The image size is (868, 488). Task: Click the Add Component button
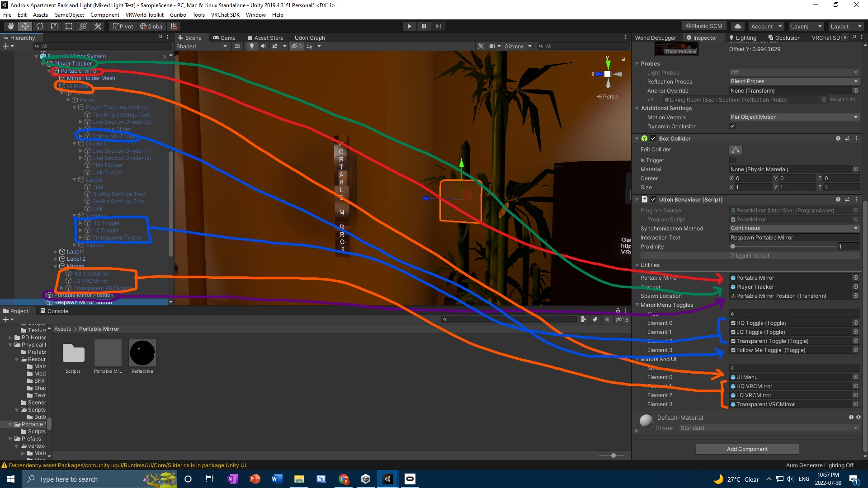pyautogui.click(x=746, y=449)
